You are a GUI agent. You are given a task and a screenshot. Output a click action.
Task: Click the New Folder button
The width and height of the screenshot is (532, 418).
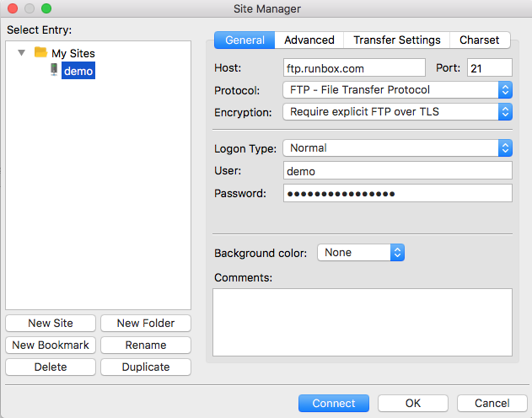(145, 323)
